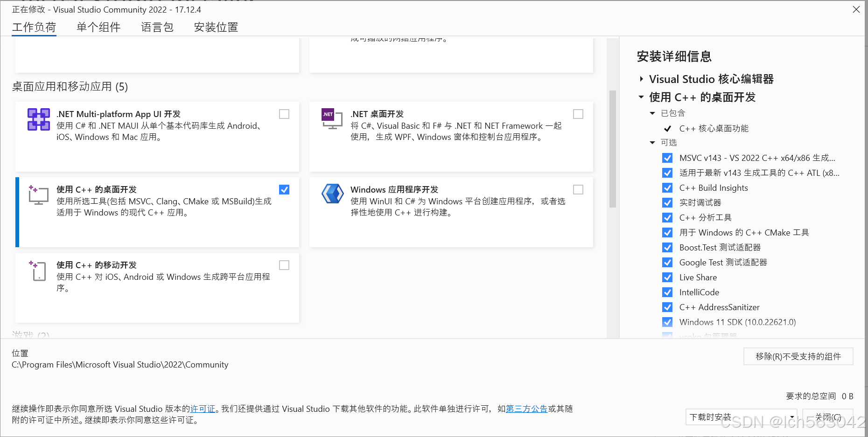Viewport: 868px width, 437px height.
Task: Click the workloads list vertical scrollbar
Action: click(613, 149)
